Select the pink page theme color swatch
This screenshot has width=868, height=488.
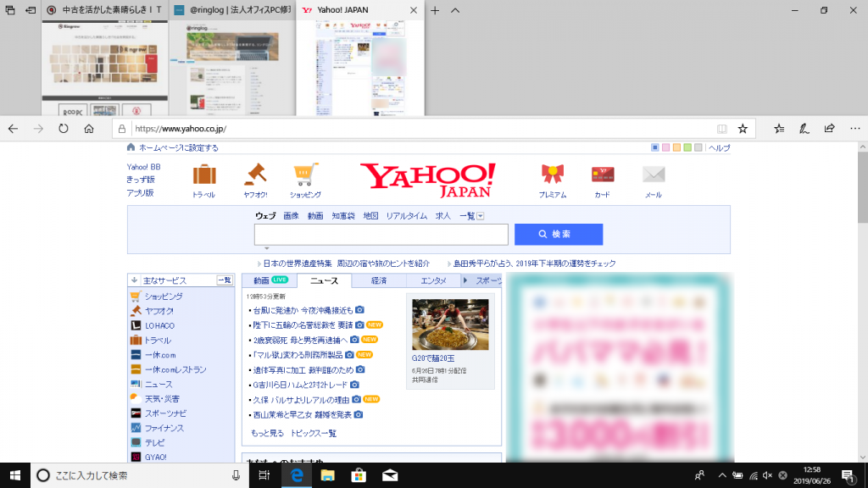click(x=665, y=147)
